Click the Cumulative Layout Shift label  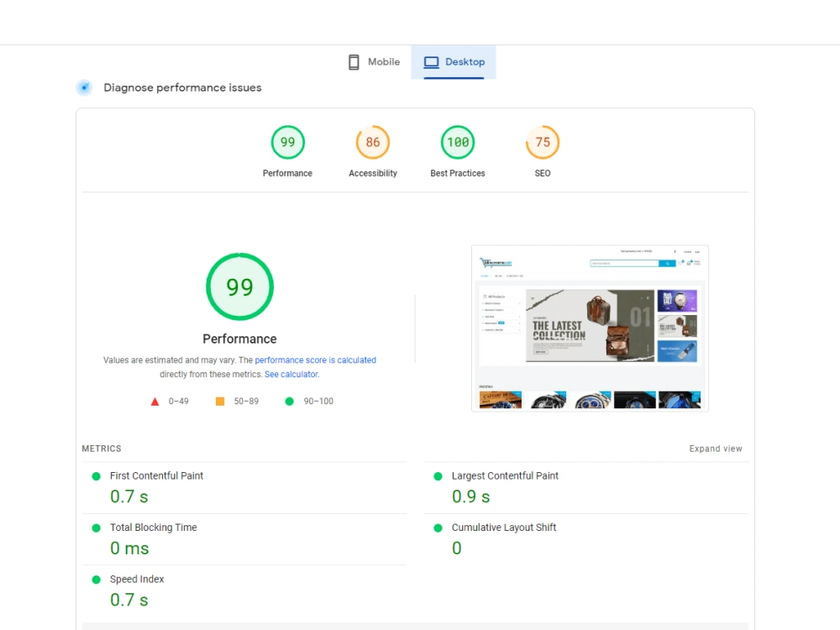pos(503,528)
